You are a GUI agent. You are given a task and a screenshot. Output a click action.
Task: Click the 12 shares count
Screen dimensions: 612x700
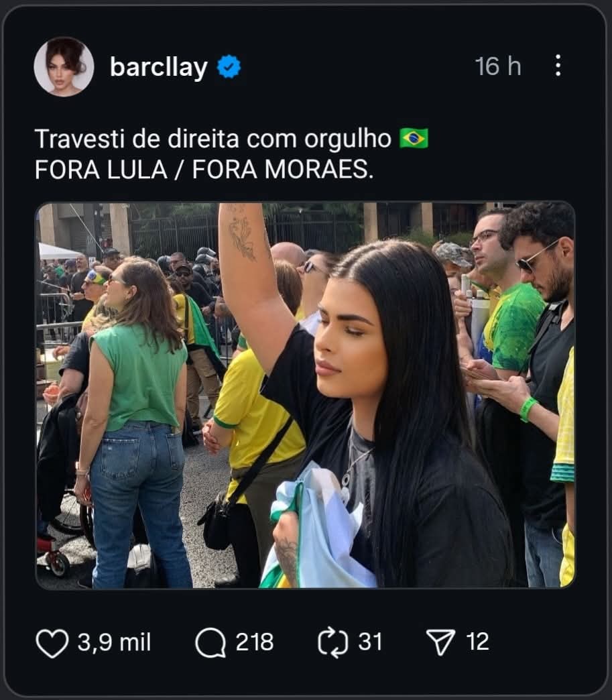(477, 642)
